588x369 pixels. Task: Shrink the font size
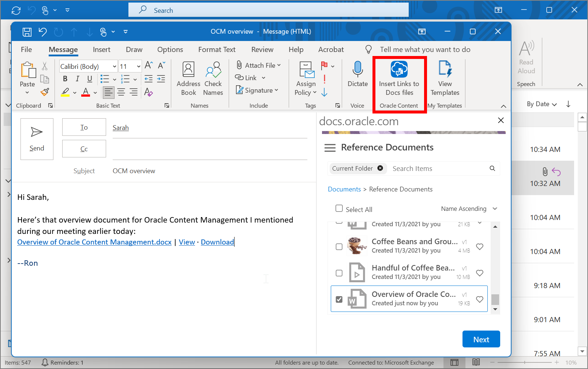click(x=161, y=66)
